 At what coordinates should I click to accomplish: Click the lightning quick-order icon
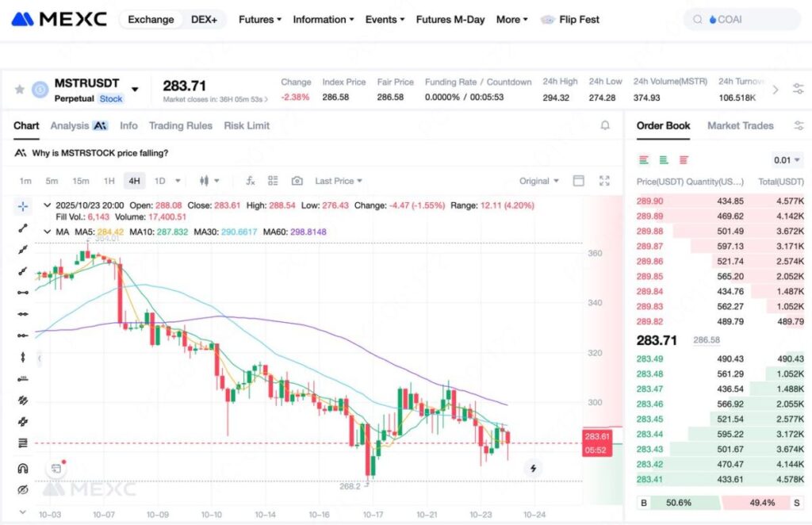pos(533,468)
